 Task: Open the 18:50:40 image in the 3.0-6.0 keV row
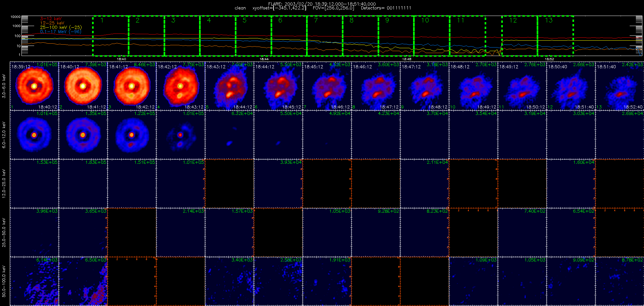tap(571, 86)
